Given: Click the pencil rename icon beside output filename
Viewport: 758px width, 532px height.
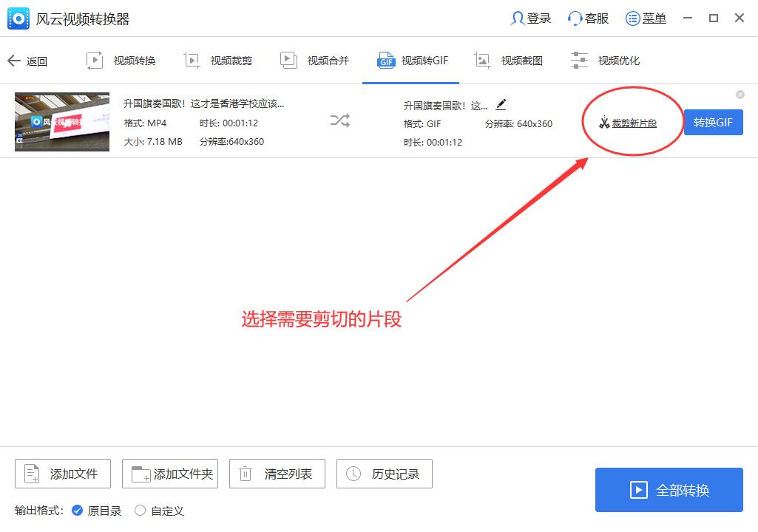Looking at the screenshot, I should [501, 104].
